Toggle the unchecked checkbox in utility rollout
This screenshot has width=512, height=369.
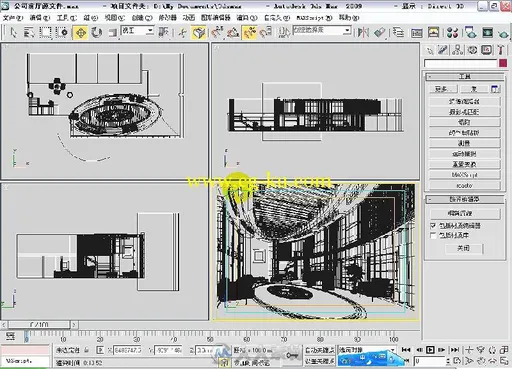pyautogui.click(x=433, y=235)
